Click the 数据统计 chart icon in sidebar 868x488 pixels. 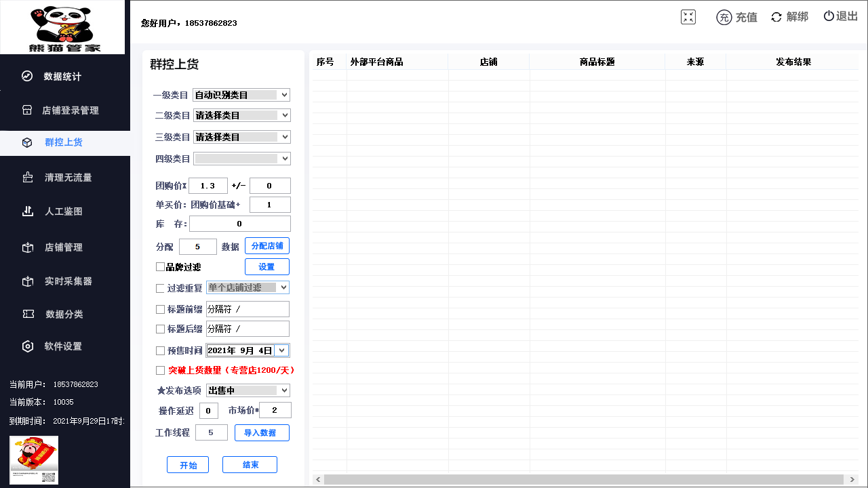coord(27,77)
